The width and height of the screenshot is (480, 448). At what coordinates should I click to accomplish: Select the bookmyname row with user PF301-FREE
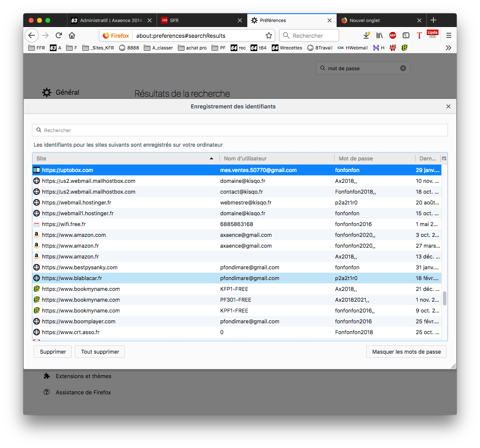(237, 300)
